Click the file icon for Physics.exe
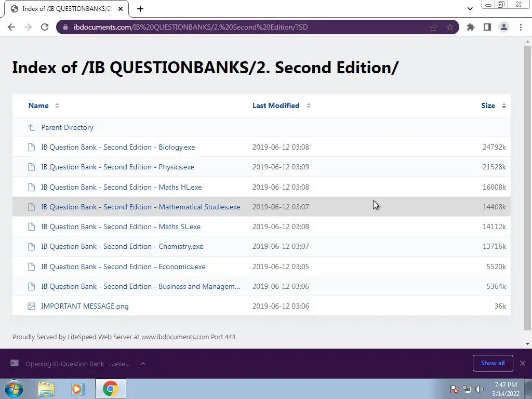The width and height of the screenshot is (532, 399). (x=31, y=167)
